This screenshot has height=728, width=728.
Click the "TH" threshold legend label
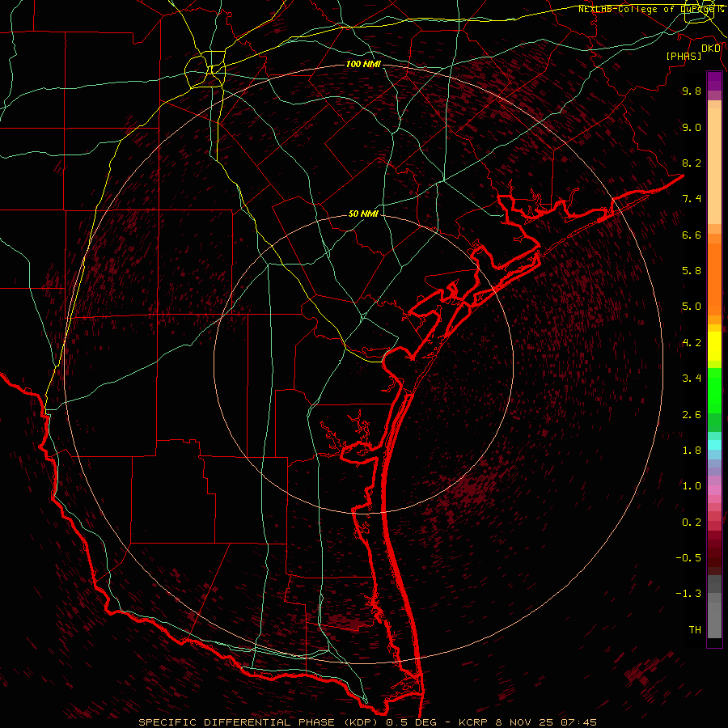pyautogui.click(x=695, y=630)
